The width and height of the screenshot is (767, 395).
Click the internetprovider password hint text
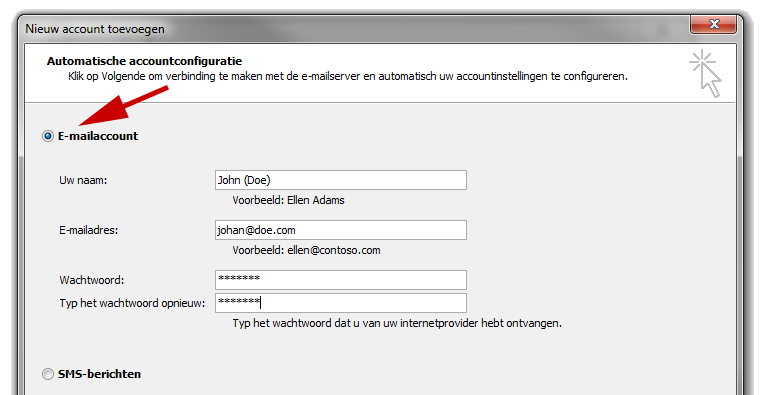click(397, 324)
